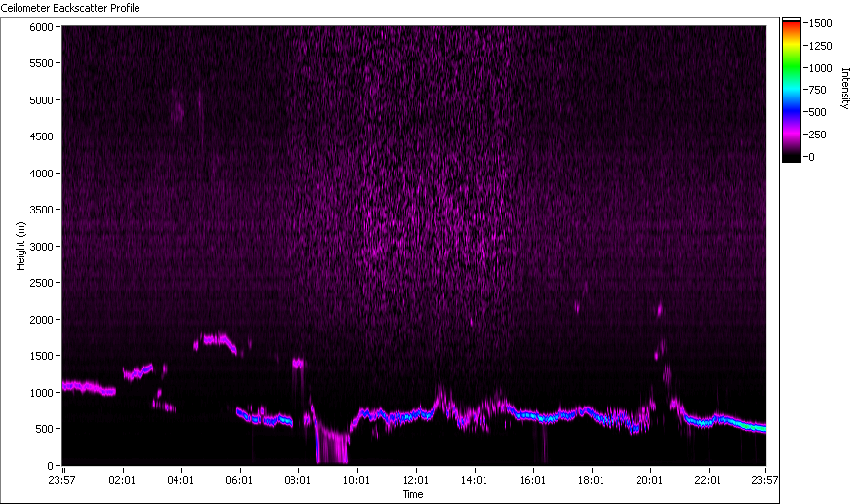Click the Ceilometer Backscatter Profile title

point(70,8)
